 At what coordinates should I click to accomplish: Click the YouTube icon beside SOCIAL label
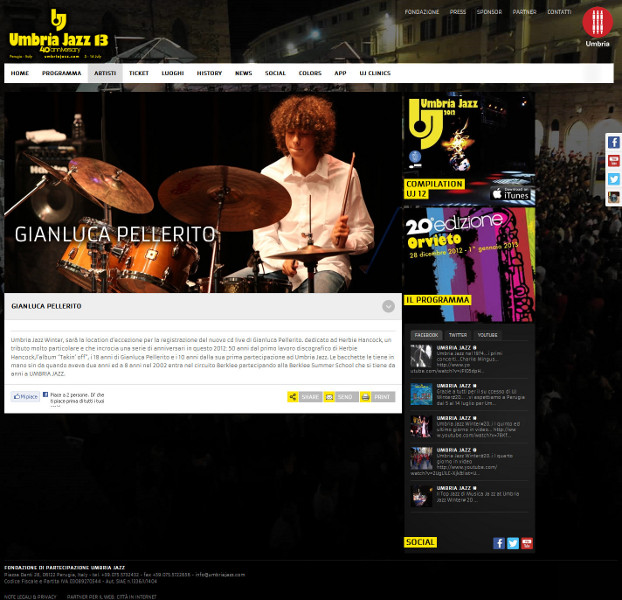point(527,543)
